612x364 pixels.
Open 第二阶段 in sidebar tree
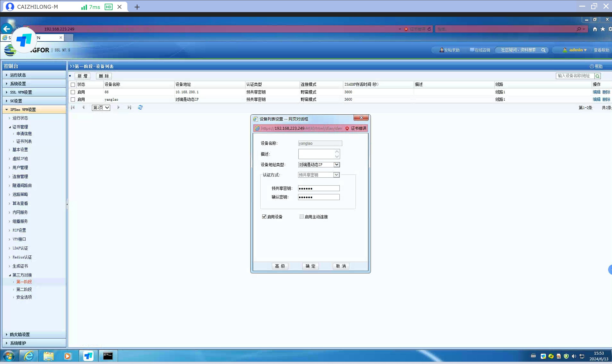(24, 290)
